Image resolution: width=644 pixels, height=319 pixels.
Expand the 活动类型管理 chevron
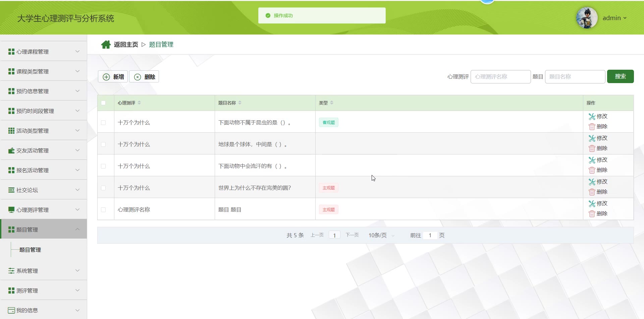coord(77,130)
